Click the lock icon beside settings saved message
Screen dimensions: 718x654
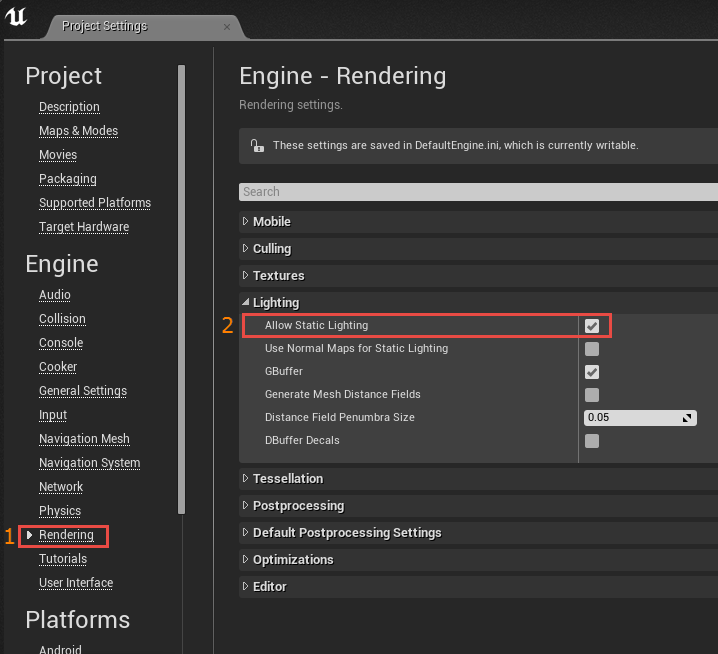coord(256,145)
